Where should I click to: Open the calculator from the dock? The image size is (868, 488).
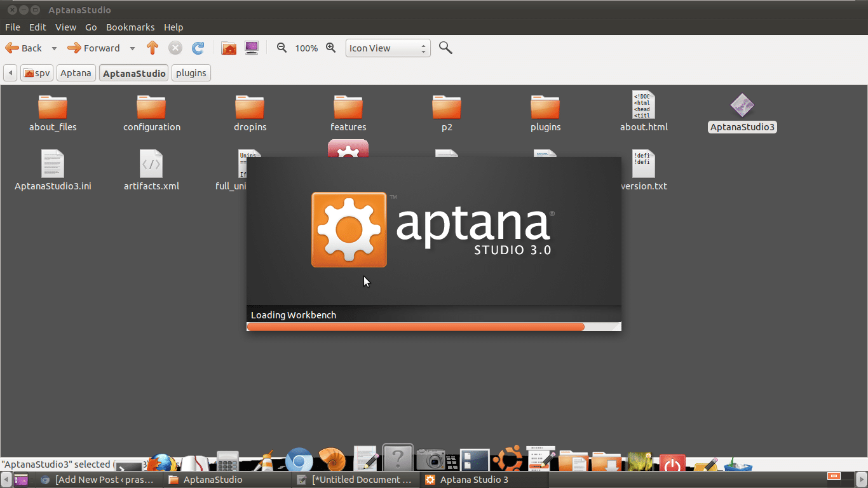227,462
